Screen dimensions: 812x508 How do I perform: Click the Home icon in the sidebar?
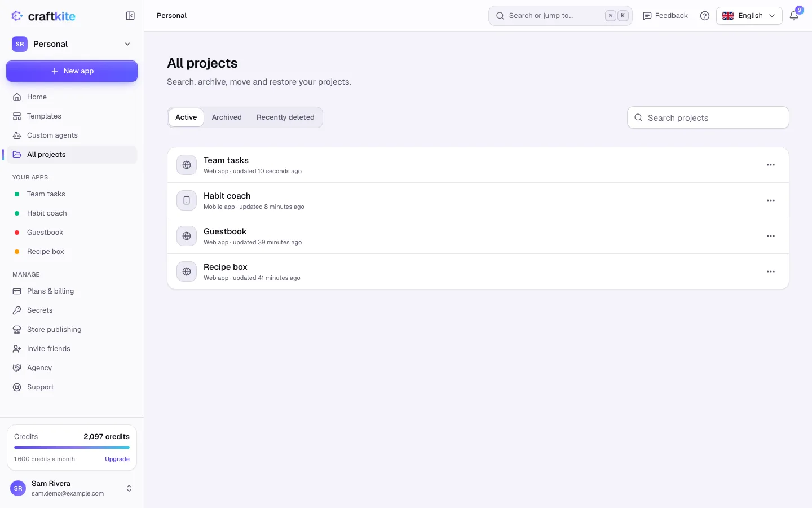(17, 97)
